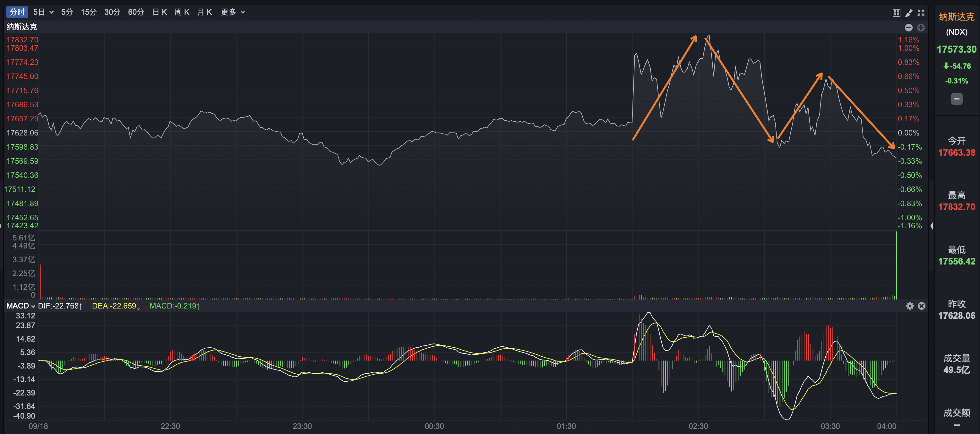Image resolution: width=980 pixels, height=434 pixels.
Task: Click the tall green volume bar
Action: tap(896, 266)
